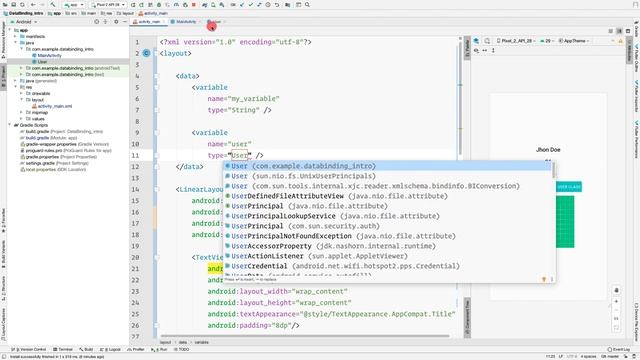Select activity_main.xml in project tree
640x360 pixels.
tap(55, 106)
